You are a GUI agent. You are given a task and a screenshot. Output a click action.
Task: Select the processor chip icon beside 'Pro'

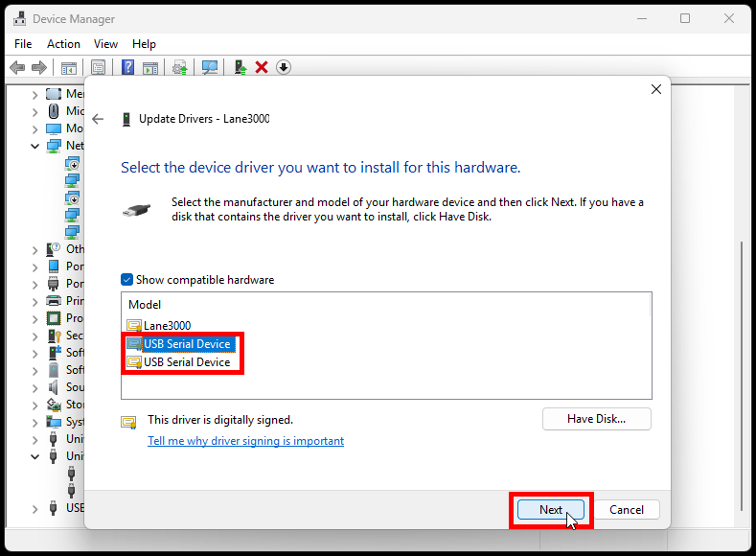(54, 318)
